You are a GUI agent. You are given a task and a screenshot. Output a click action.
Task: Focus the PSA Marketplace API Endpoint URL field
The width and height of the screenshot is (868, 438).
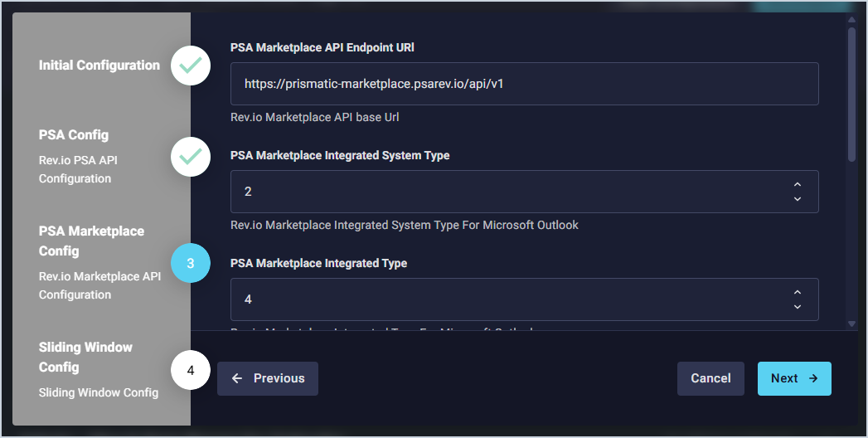[x=524, y=84]
